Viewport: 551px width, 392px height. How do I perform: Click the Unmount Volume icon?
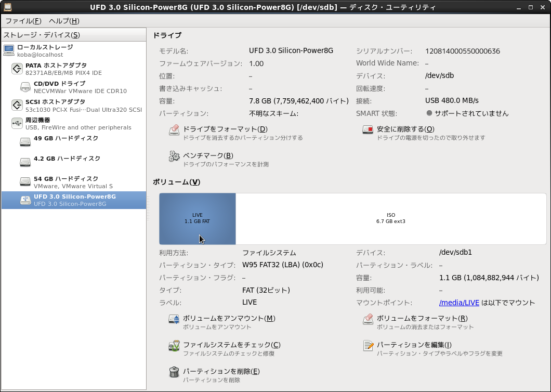click(x=174, y=320)
